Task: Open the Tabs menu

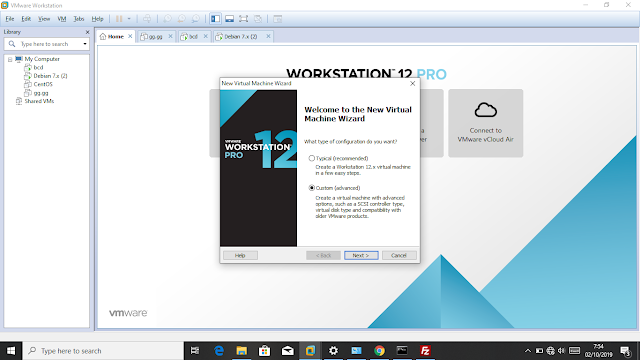Action: tap(79, 19)
